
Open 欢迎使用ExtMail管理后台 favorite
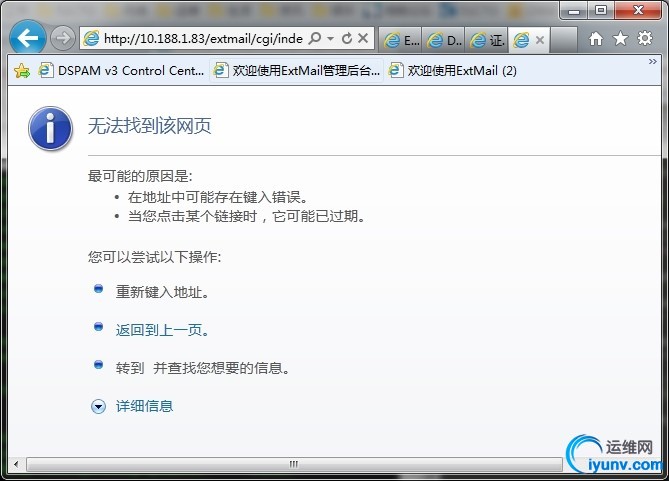pos(297,70)
